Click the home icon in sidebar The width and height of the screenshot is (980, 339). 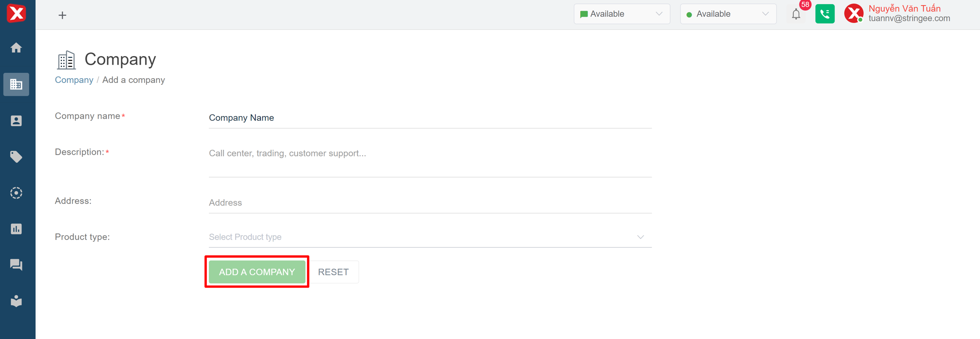[x=16, y=48]
